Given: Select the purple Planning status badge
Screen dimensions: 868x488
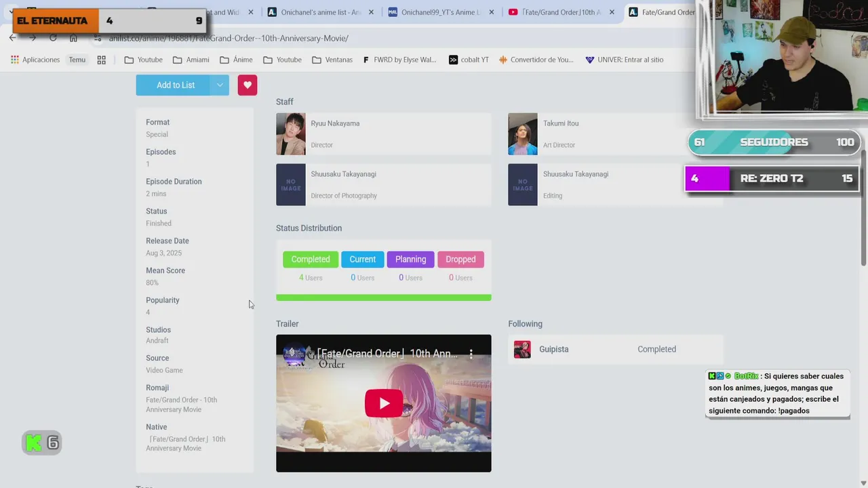Looking at the screenshot, I should tap(410, 260).
